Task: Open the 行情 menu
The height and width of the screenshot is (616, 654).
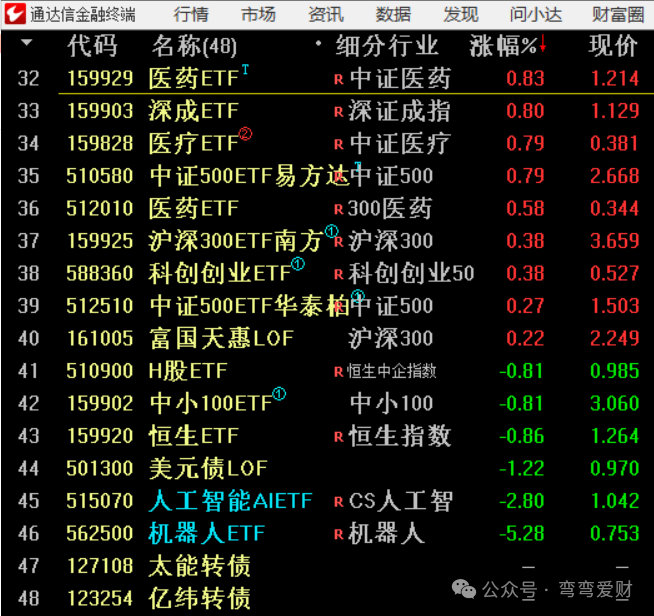Action: (x=191, y=14)
